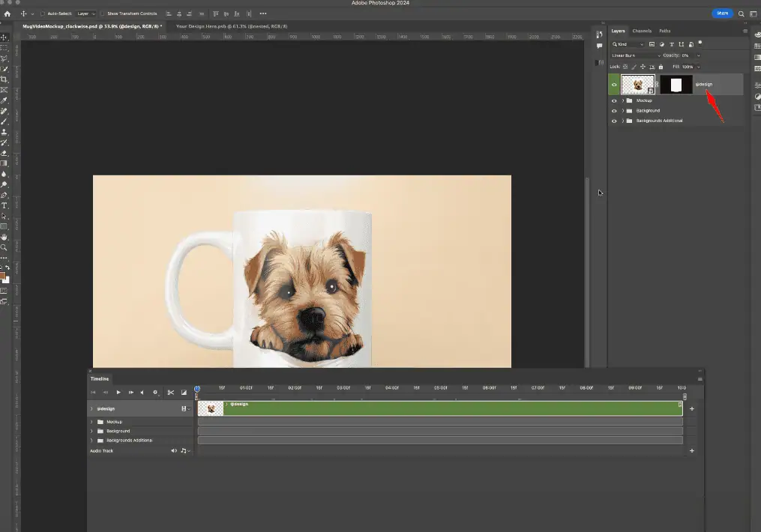This screenshot has width=761, height=532.
Task: Select the Zoom tool in toolbar
Action: [x=4, y=247]
